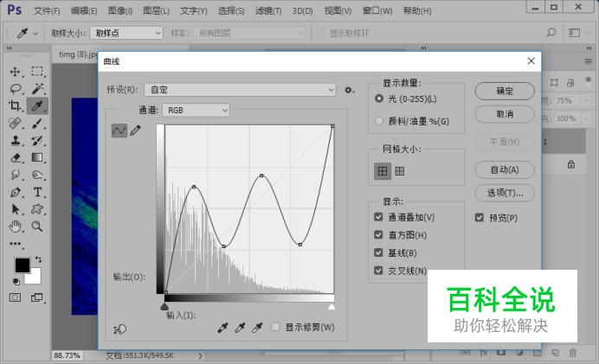Select the Path Selection tool
The height and width of the screenshot is (364, 599).
pyautogui.click(x=16, y=209)
